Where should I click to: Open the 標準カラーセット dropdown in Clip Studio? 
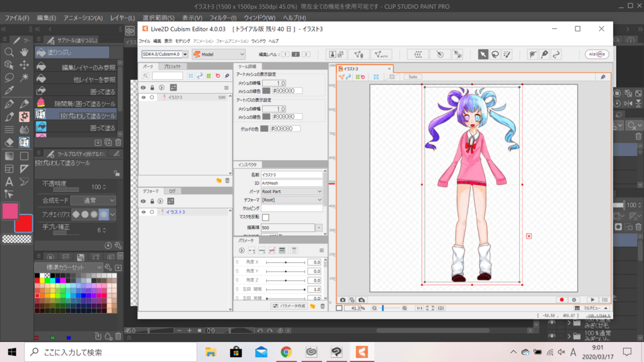click(x=68, y=267)
